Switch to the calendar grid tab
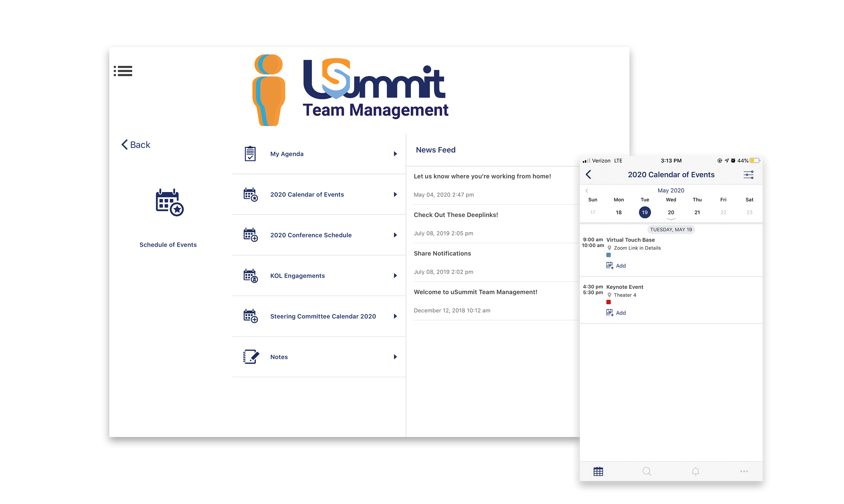 598,471
